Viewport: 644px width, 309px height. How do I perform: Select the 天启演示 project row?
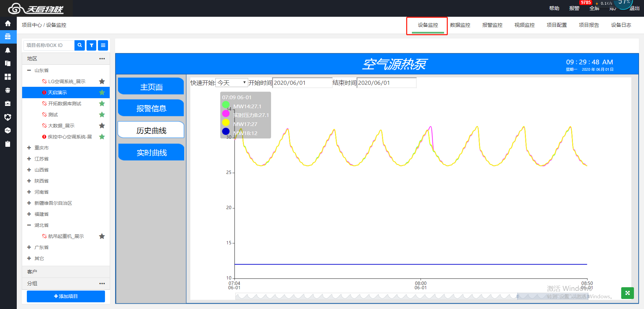coord(66,92)
